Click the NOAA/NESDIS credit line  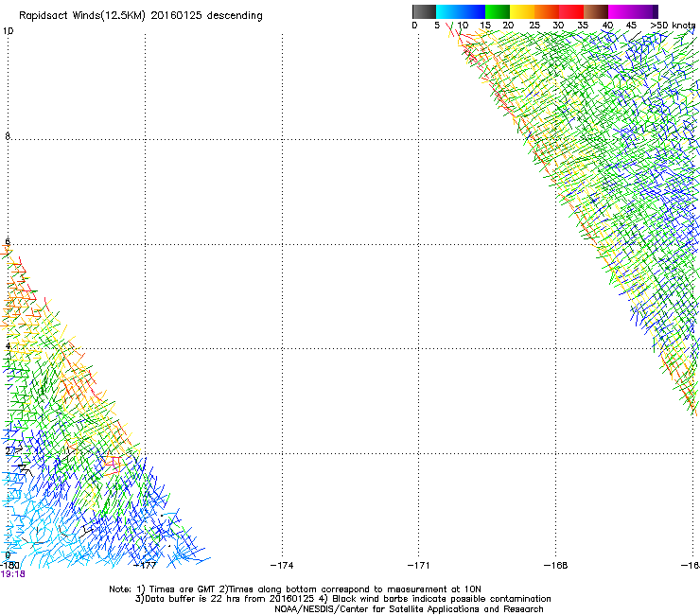point(409,609)
